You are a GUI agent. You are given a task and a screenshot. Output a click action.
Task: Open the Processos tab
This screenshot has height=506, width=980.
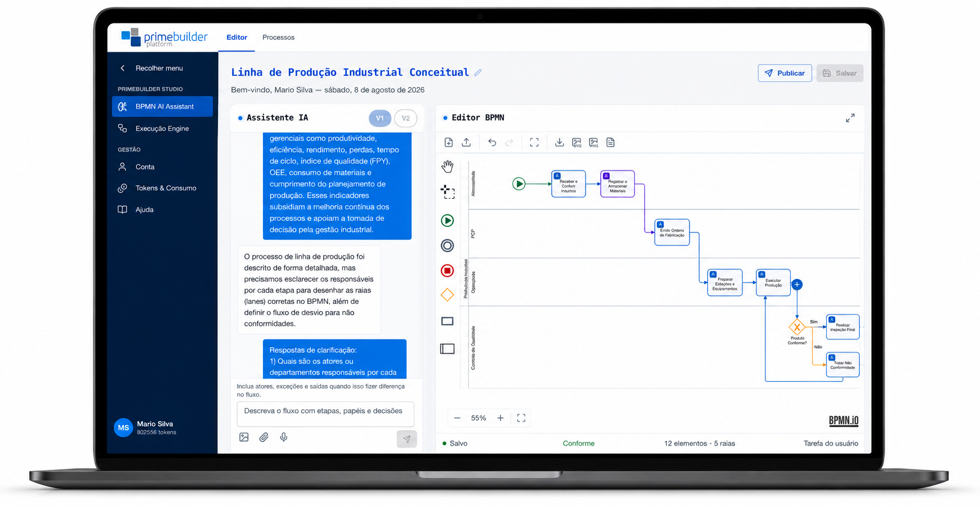tap(278, 38)
